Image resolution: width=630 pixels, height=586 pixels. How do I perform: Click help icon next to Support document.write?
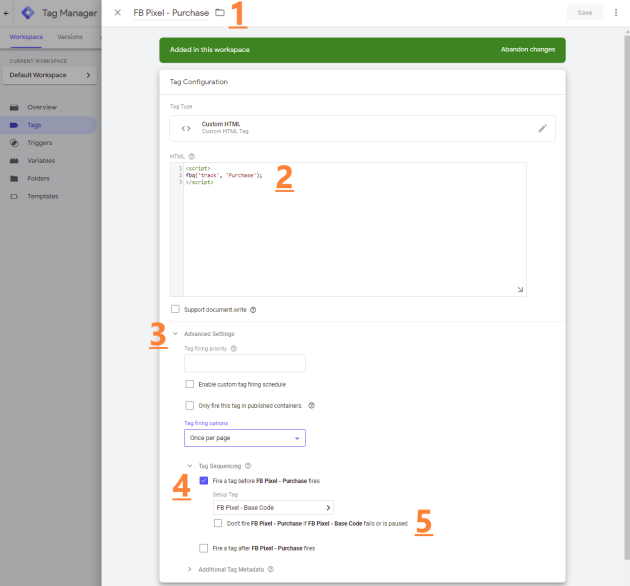(253, 310)
